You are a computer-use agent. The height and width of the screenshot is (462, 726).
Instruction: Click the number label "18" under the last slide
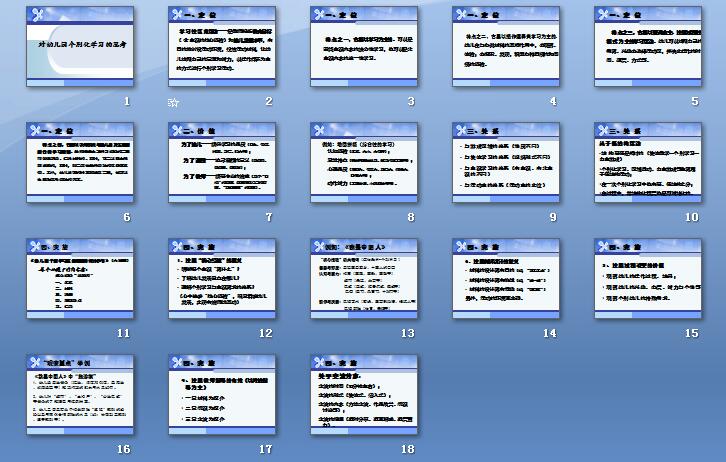[407, 449]
